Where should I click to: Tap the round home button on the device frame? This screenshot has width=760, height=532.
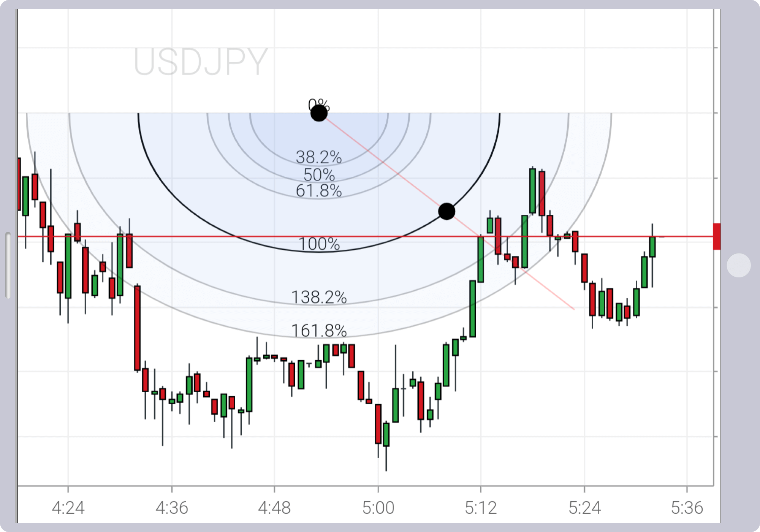(738, 265)
